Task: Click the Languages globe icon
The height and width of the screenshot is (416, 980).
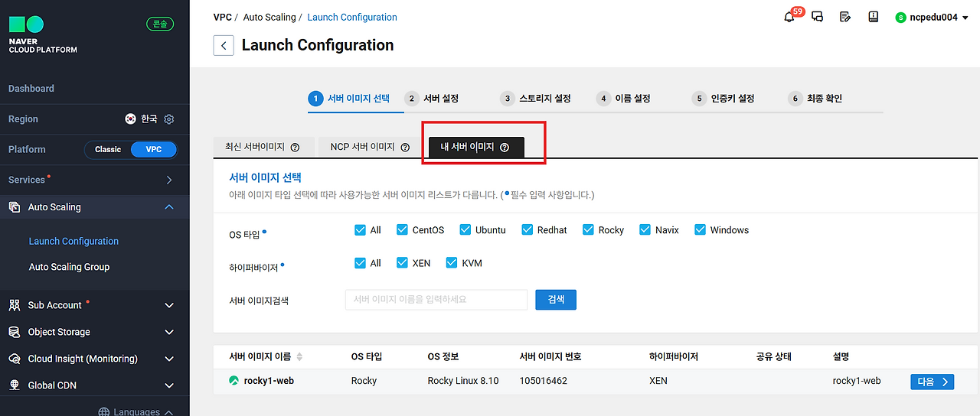Action: pyautogui.click(x=104, y=411)
